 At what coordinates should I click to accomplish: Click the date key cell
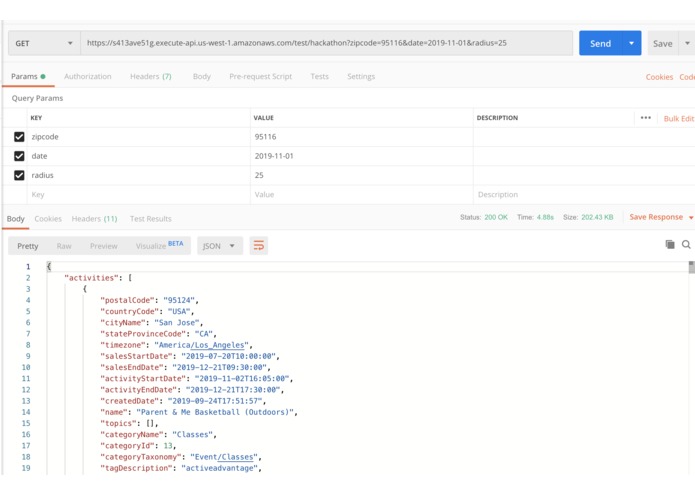coord(138,156)
